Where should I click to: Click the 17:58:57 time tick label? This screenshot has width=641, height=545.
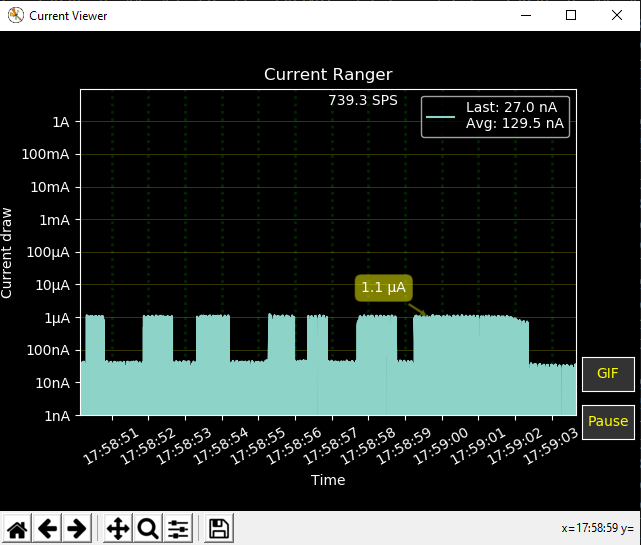(330, 446)
